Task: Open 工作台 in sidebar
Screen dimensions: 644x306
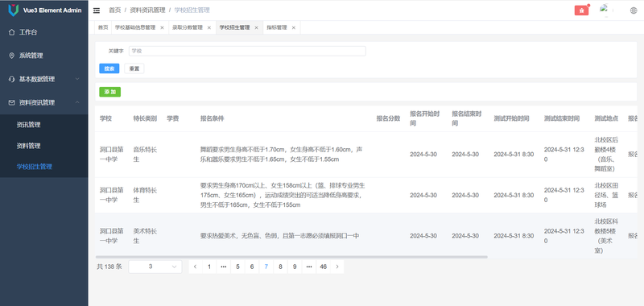Action: [44, 32]
